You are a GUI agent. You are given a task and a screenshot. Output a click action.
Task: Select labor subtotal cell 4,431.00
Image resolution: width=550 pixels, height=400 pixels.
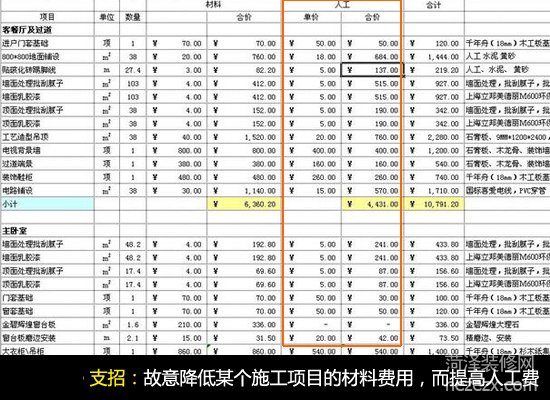[372, 204]
